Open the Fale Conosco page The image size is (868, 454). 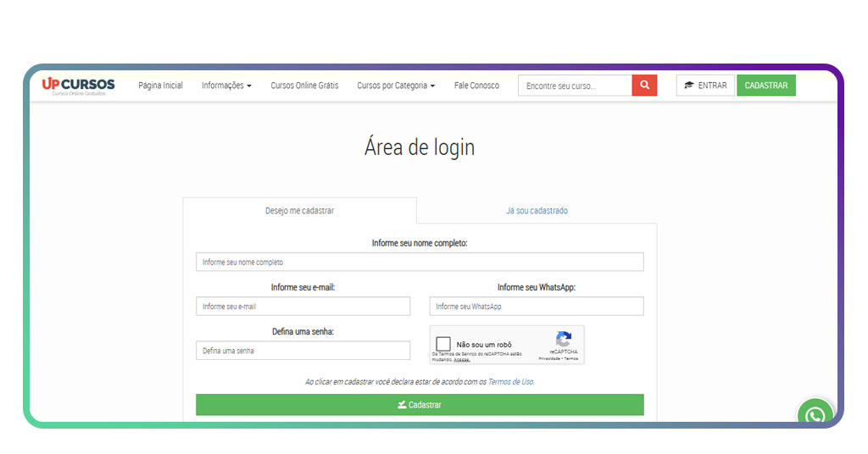[476, 86]
